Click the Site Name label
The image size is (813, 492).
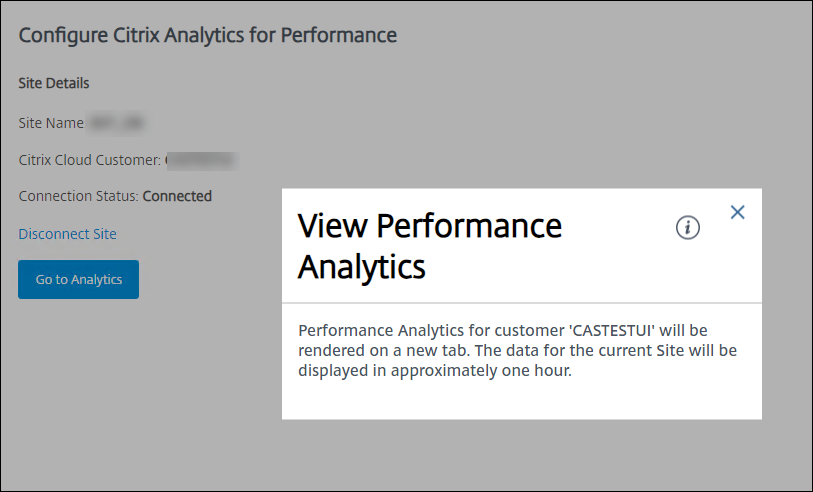[x=51, y=122]
